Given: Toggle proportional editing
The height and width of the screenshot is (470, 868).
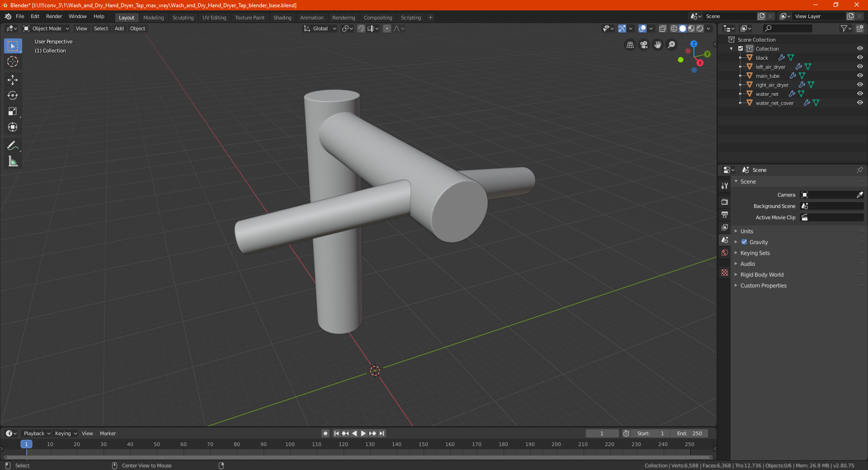Looking at the screenshot, I should click(x=387, y=28).
